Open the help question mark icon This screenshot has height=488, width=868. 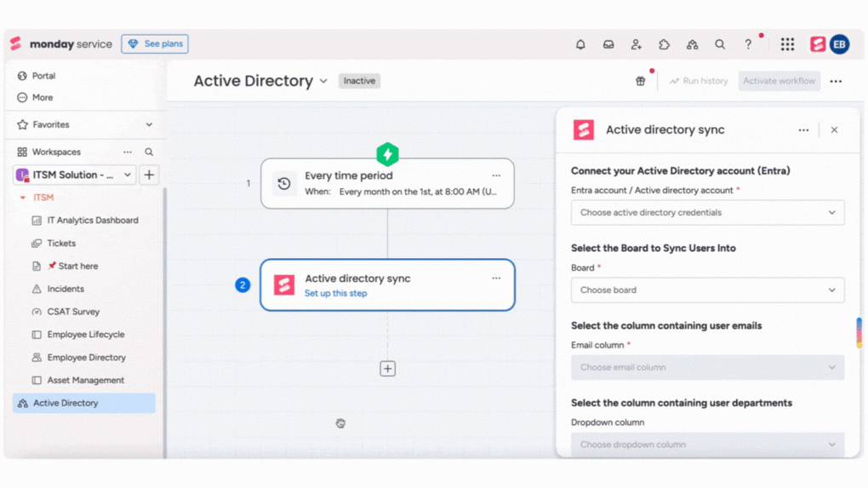[748, 44]
